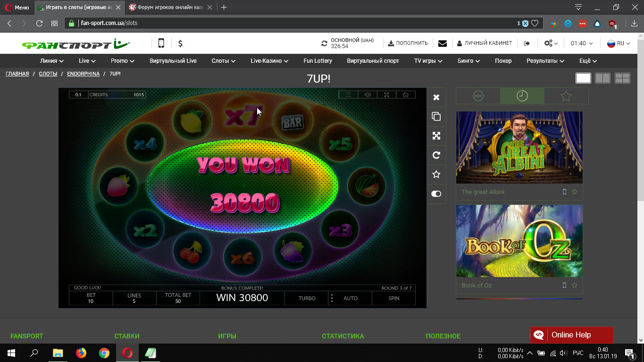Add game to favorites star icon

coord(436,175)
